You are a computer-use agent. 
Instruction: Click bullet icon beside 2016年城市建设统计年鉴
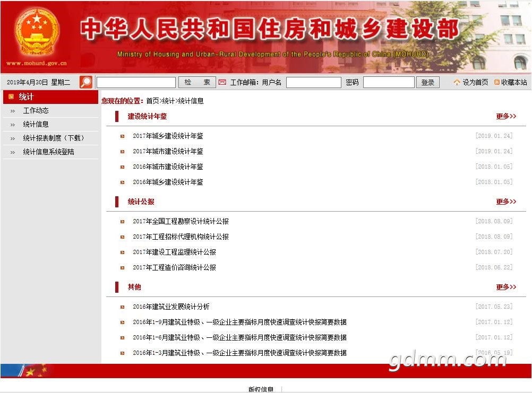123,167
